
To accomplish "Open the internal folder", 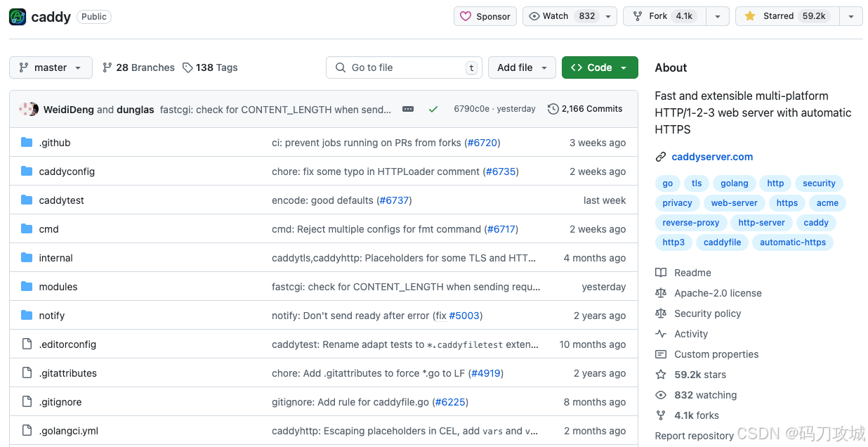I will [x=56, y=258].
